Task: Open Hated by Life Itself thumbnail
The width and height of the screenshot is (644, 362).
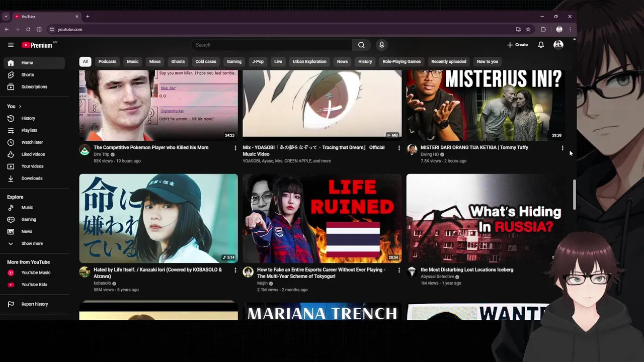Action: 158,218
